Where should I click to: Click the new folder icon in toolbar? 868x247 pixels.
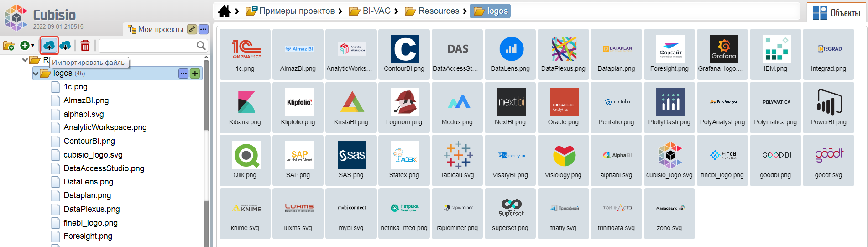(9, 46)
